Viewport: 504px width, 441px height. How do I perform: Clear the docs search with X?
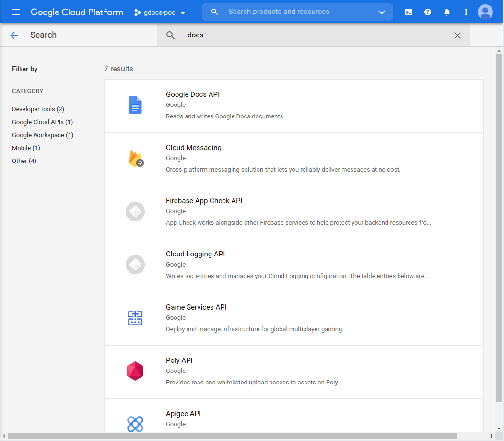tap(457, 35)
